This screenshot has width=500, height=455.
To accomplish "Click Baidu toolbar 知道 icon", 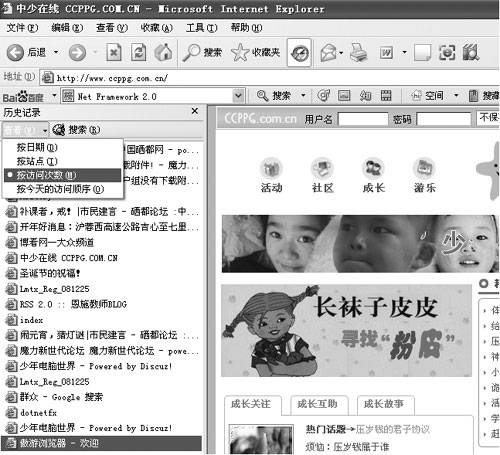I will coord(365,96).
